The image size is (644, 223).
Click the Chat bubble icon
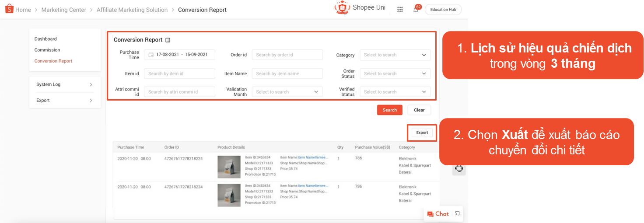pyautogui.click(x=430, y=214)
